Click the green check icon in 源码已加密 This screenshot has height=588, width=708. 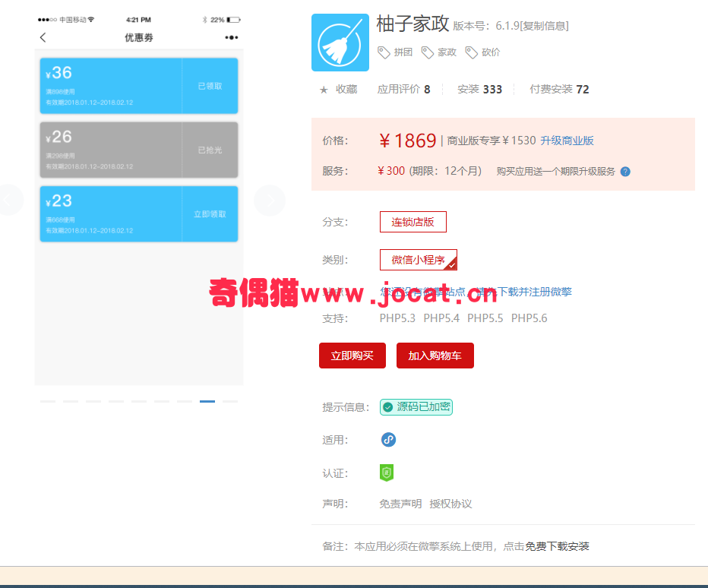click(388, 407)
